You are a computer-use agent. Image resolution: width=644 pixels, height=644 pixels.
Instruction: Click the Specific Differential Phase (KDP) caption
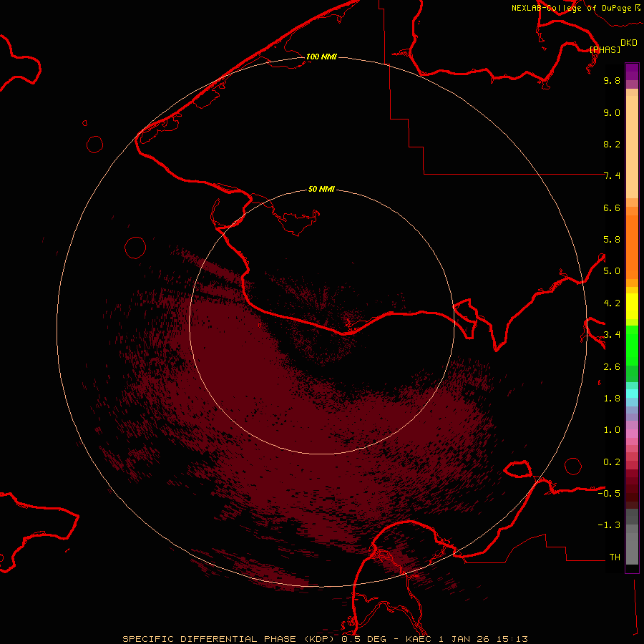tap(228, 639)
